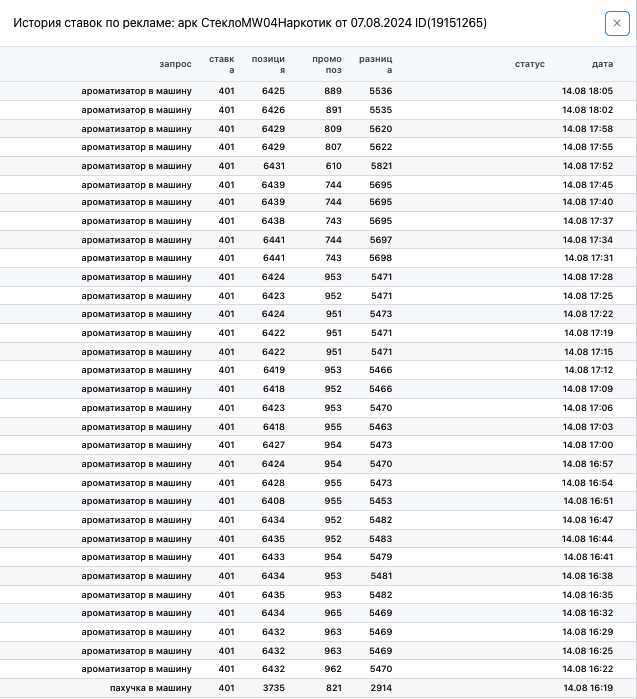
Task: Click the difference value 5698
Action: click(x=381, y=258)
